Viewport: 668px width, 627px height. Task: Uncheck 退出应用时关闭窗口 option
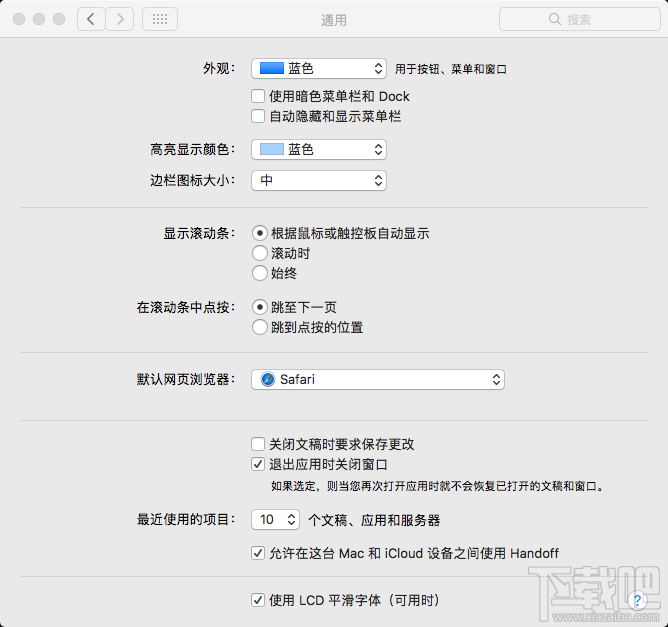click(258, 464)
